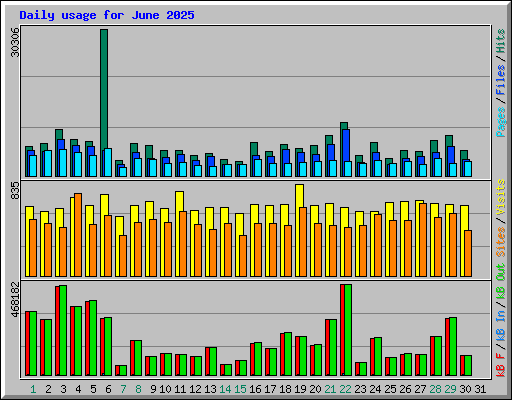Click green day label 29 on x-axis

[450, 389]
